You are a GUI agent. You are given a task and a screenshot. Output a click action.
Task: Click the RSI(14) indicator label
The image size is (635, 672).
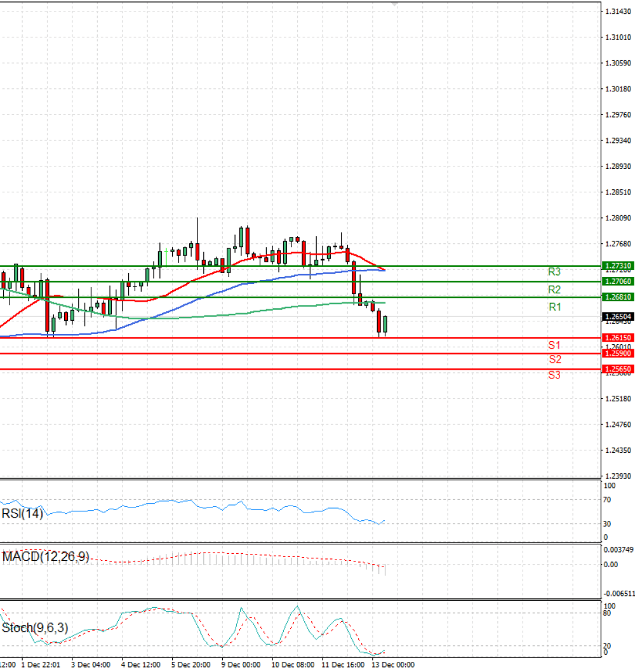22,513
